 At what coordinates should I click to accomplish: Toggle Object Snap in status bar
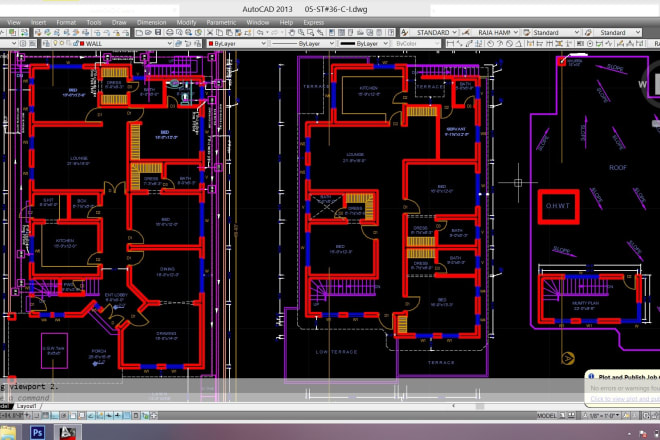73,416
